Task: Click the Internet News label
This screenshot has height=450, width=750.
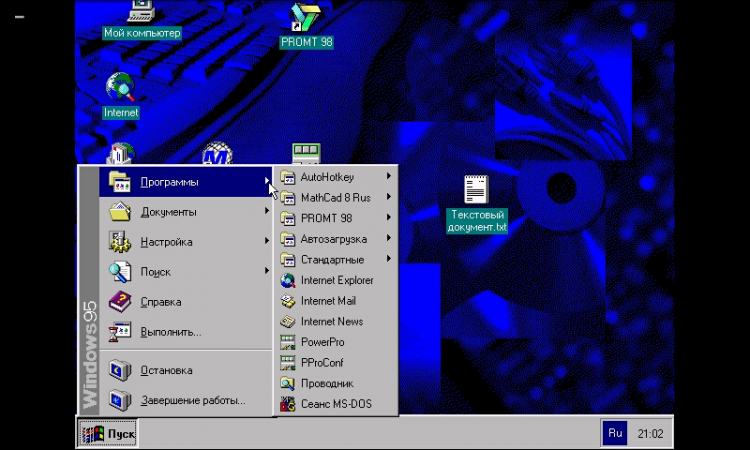Action: [x=332, y=321]
